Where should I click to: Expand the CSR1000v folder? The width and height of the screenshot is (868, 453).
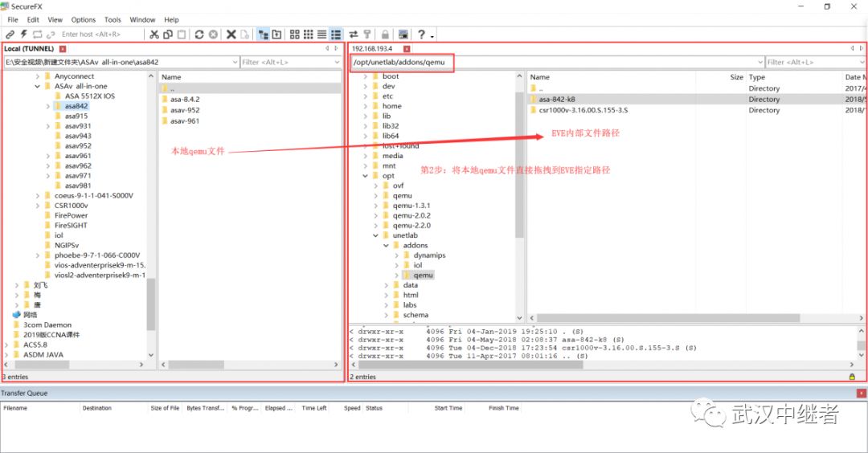coord(37,206)
